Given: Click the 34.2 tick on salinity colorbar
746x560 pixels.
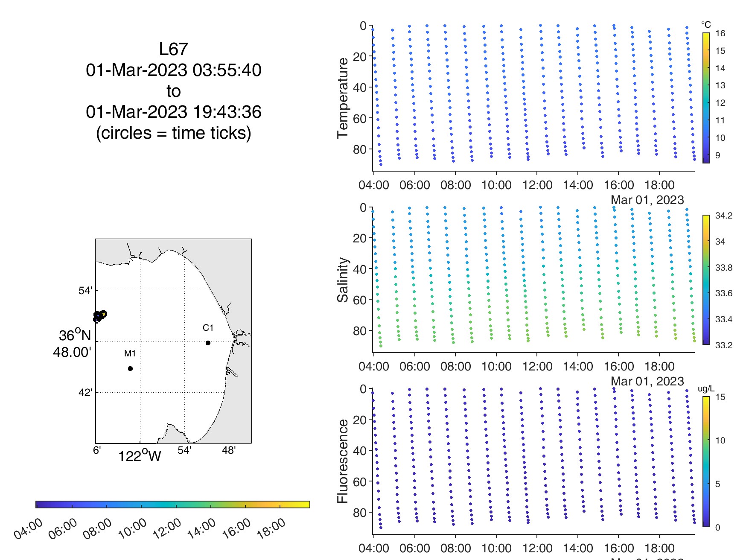Looking at the screenshot, I should (x=724, y=216).
